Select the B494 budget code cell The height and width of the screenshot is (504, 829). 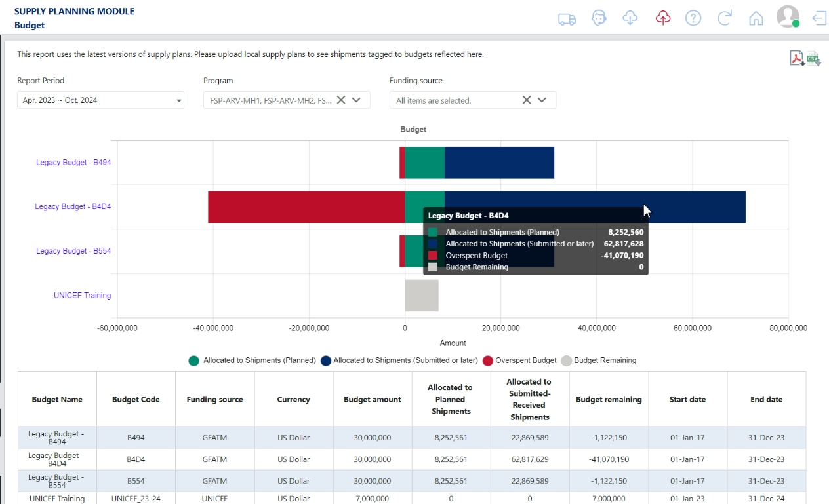(136, 438)
